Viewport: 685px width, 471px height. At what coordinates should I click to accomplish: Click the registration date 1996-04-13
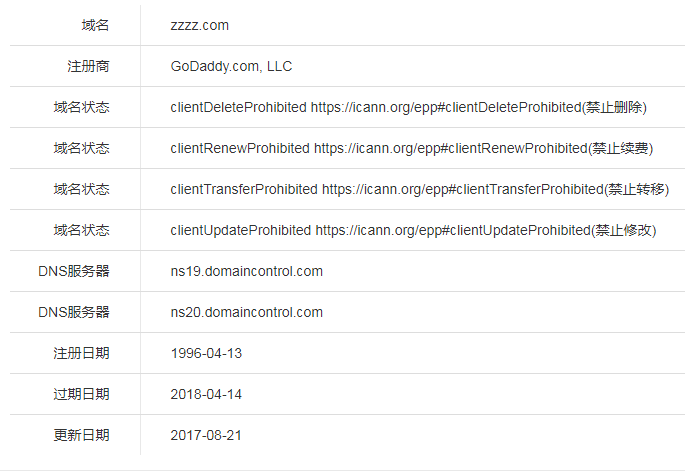click(x=206, y=353)
